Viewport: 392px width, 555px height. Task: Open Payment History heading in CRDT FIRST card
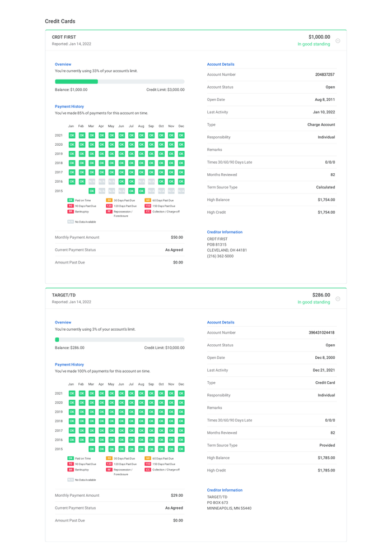[x=69, y=107]
